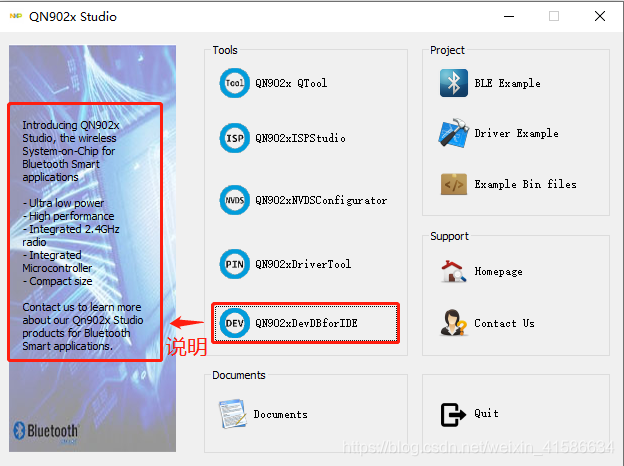Close the QN902x Studio window
The height and width of the screenshot is (466, 624).
click(600, 16)
